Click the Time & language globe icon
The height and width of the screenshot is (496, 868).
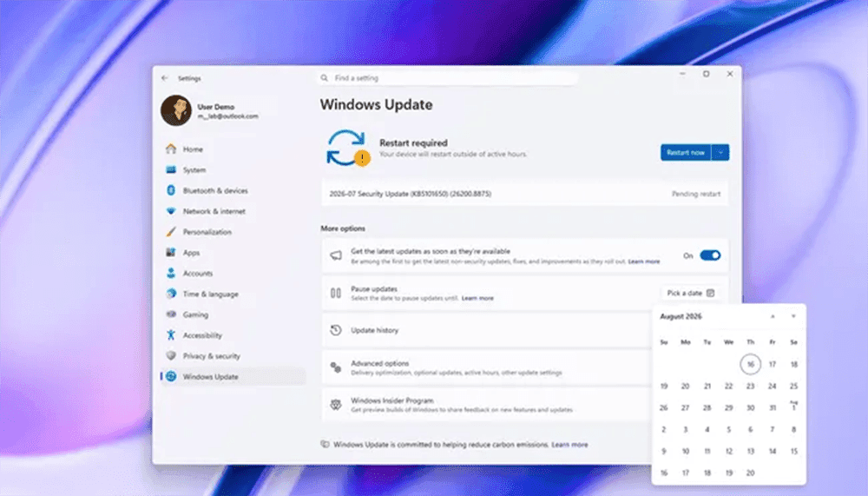click(x=171, y=294)
